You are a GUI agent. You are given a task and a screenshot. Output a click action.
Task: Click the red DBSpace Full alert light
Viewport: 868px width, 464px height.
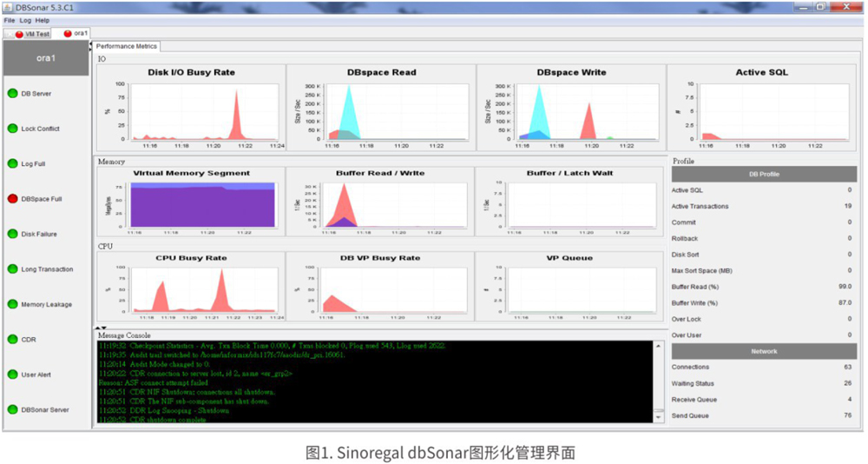[x=13, y=198]
